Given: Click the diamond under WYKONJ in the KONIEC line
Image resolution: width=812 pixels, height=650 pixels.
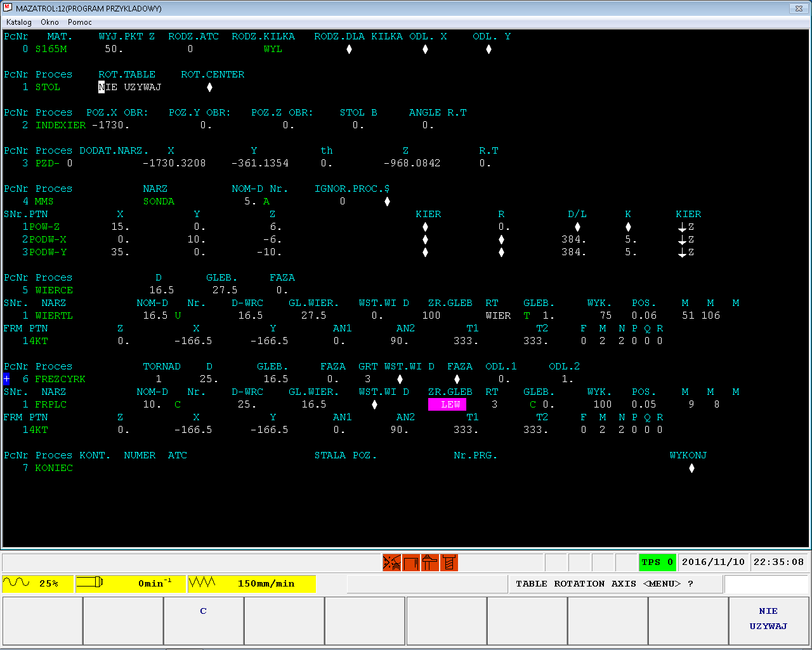Looking at the screenshot, I should [691, 468].
